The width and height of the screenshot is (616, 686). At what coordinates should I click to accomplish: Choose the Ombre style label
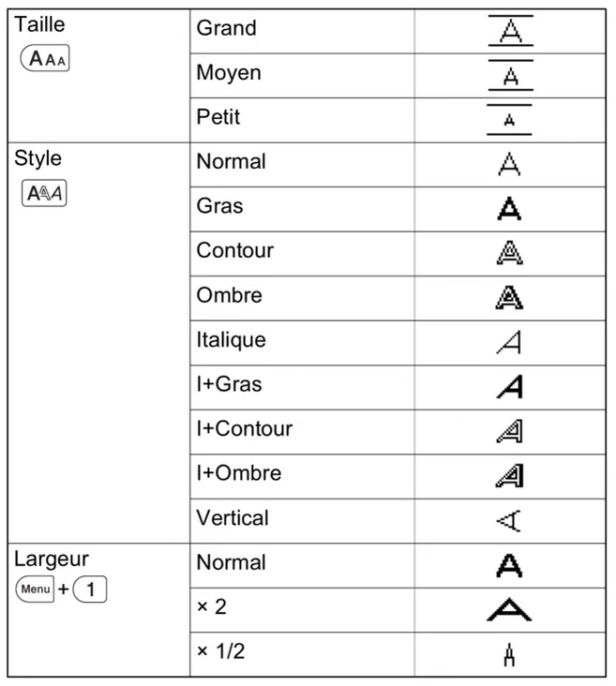point(229,295)
